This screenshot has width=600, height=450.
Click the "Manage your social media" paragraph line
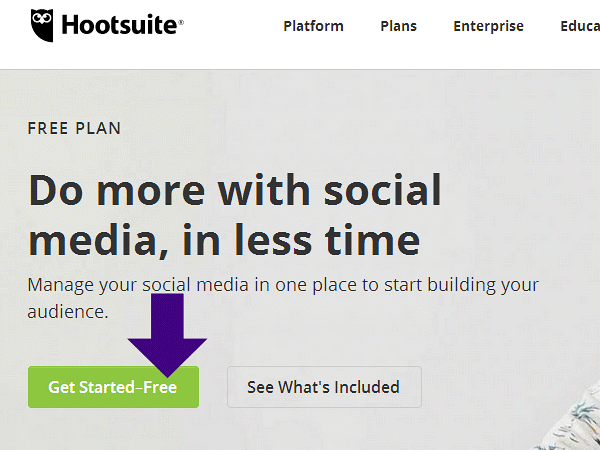point(285,284)
